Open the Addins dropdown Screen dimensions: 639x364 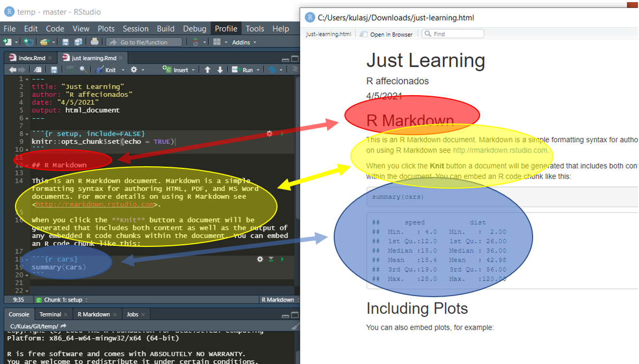point(244,42)
